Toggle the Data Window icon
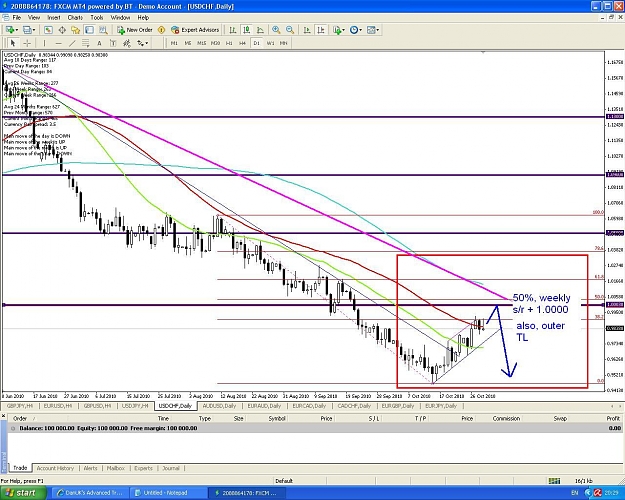This screenshot has height=500, width=625. [62, 30]
